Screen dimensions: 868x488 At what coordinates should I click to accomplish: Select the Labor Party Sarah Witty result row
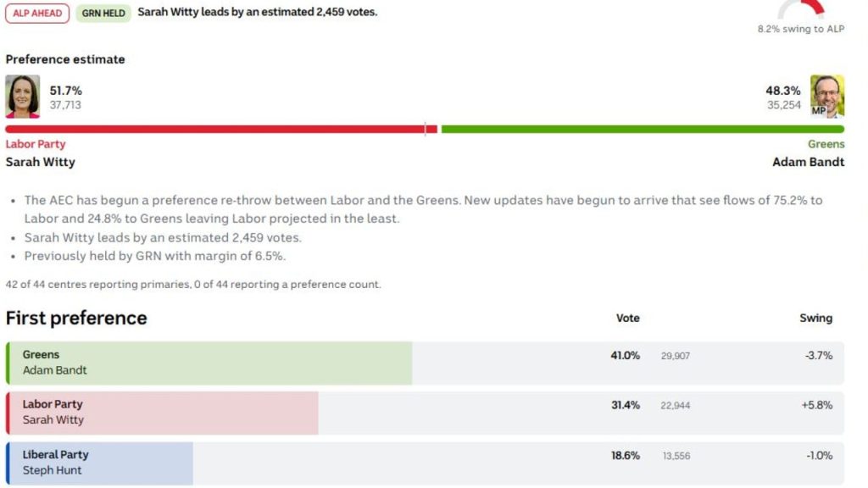click(x=424, y=413)
